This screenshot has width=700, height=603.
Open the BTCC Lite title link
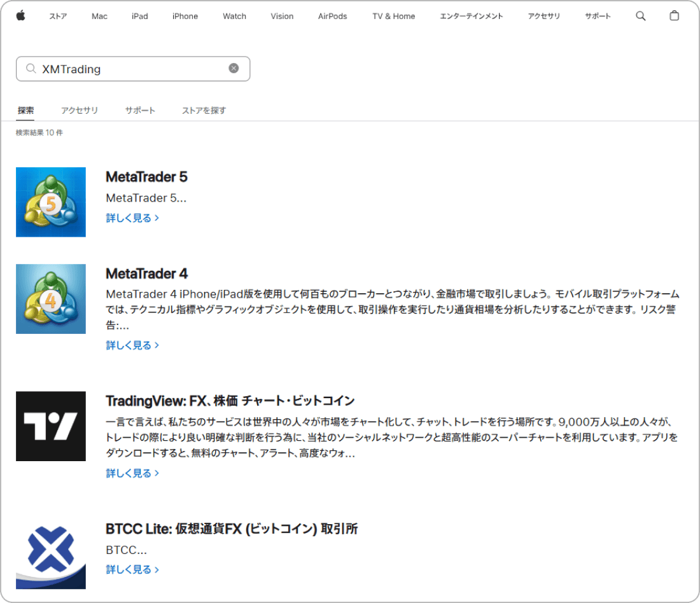point(232,529)
